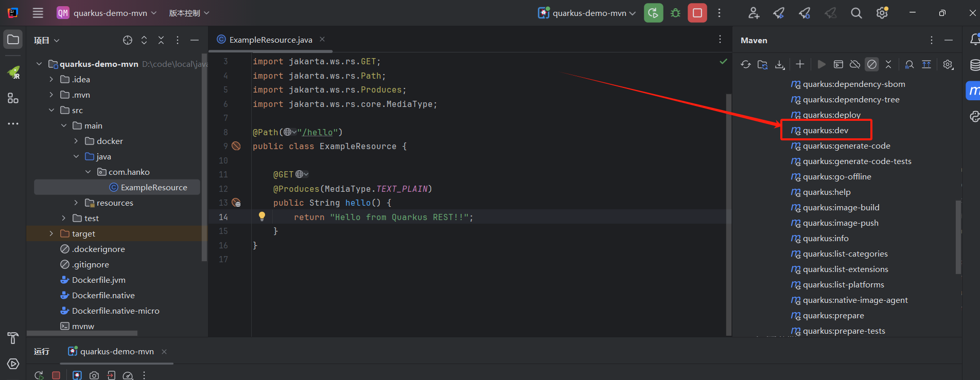980x380 pixels.
Task: Close the ExampleResource.java tab
Action: (322, 39)
